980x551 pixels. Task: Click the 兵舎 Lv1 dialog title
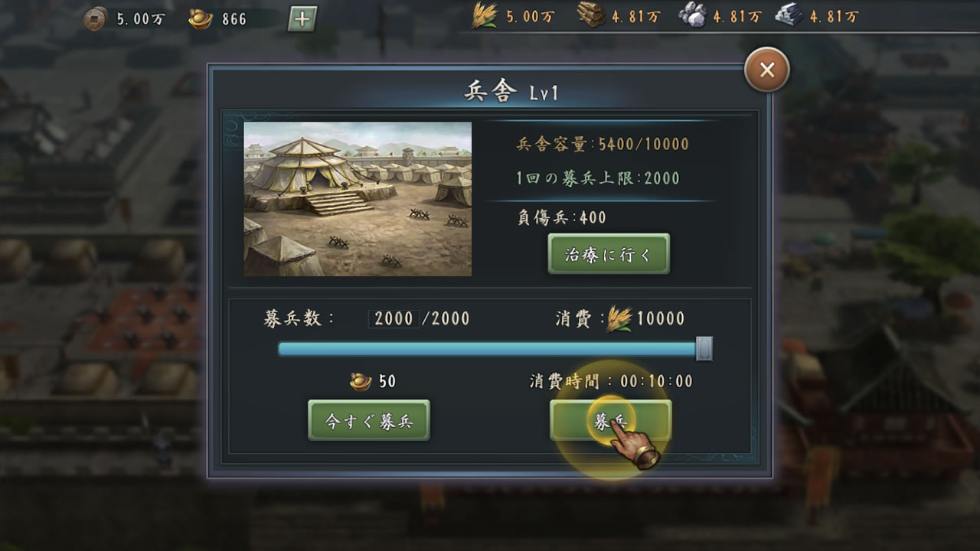pyautogui.click(x=511, y=93)
